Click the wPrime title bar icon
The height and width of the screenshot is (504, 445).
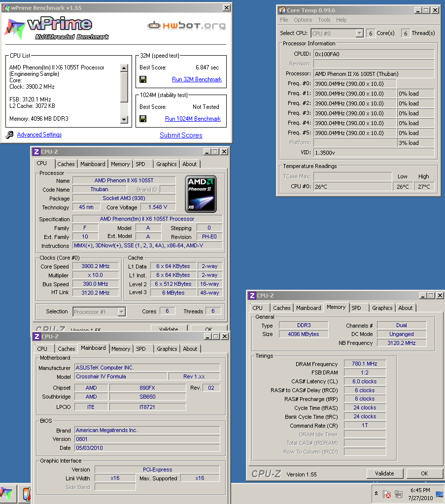click(x=6, y=7)
